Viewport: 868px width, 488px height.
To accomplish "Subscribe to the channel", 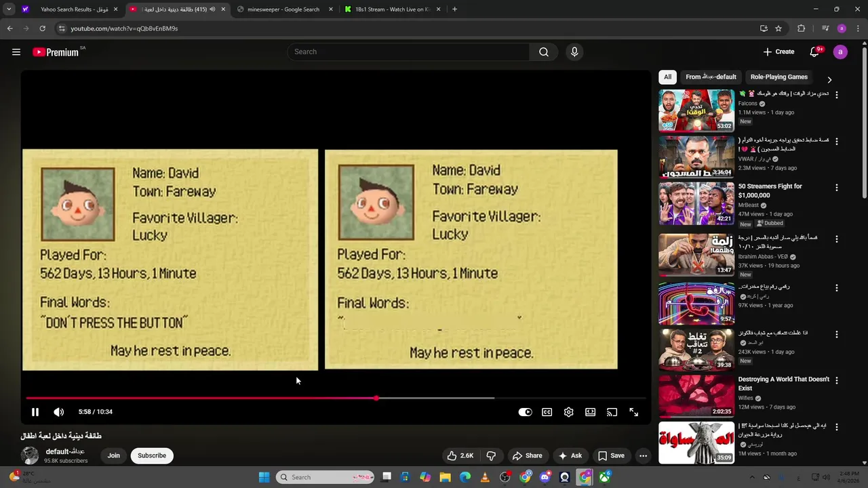I will 152,455.
